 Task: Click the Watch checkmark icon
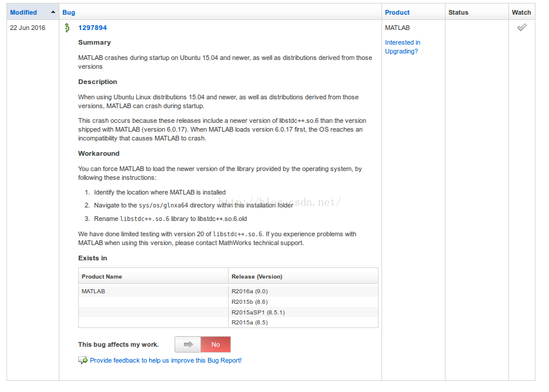[x=521, y=28]
